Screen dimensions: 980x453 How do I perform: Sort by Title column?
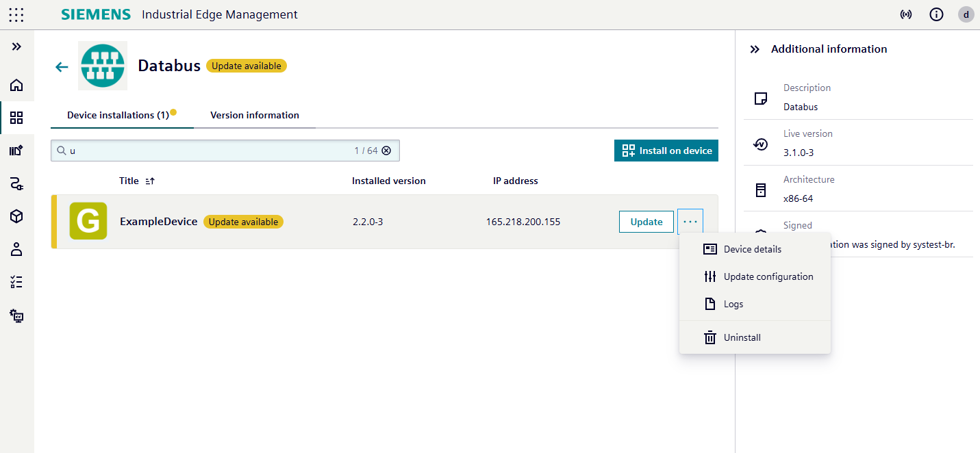point(137,181)
